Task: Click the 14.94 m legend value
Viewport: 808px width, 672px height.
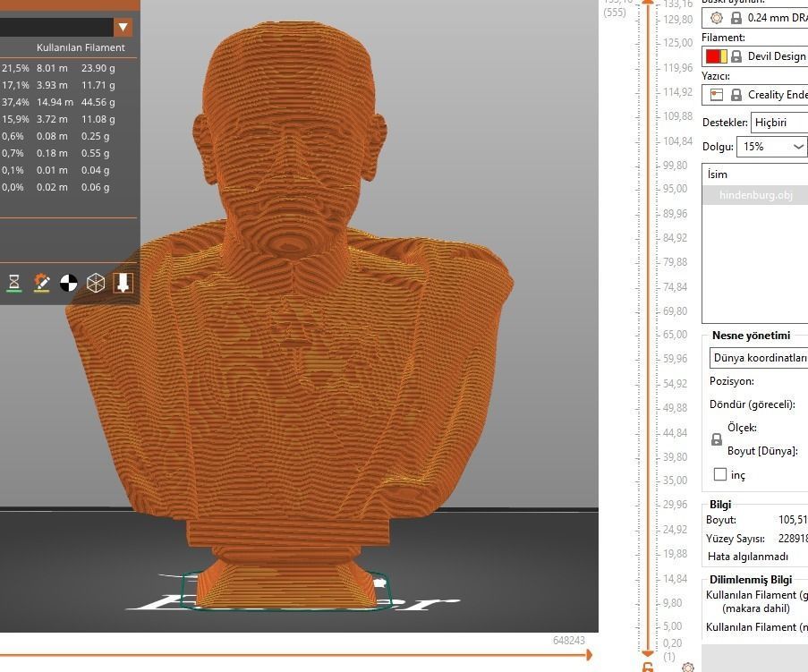Action: pyautogui.click(x=55, y=102)
